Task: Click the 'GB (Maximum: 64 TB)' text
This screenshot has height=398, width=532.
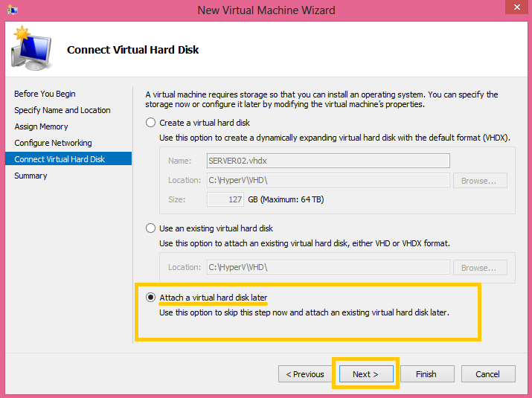Action: 286,199
